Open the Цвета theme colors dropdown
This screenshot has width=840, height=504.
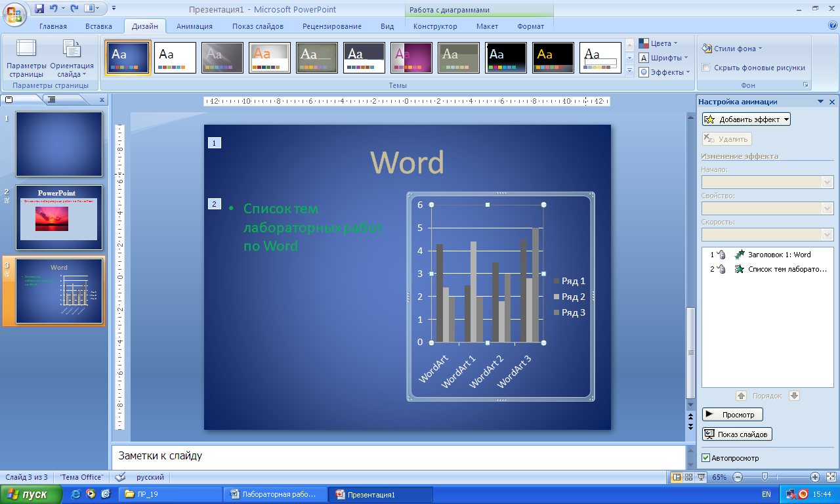click(x=658, y=43)
